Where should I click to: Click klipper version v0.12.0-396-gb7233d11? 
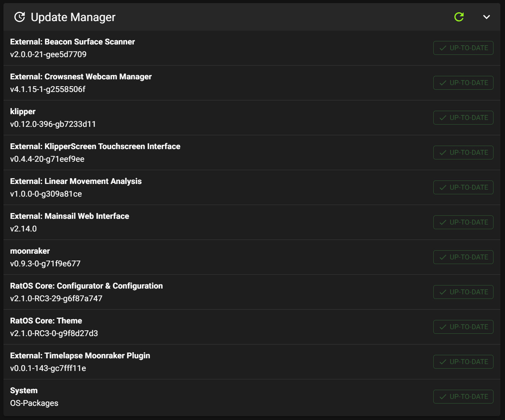(x=53, y=124)
